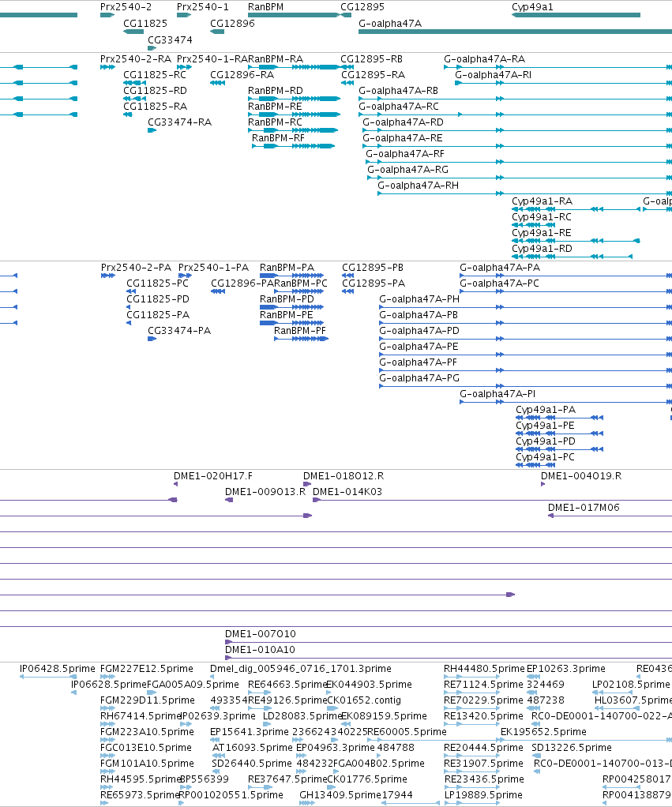Select transcript CG12896-RA
The width and height of the screenshot is (672, 807).
(242, 75)
